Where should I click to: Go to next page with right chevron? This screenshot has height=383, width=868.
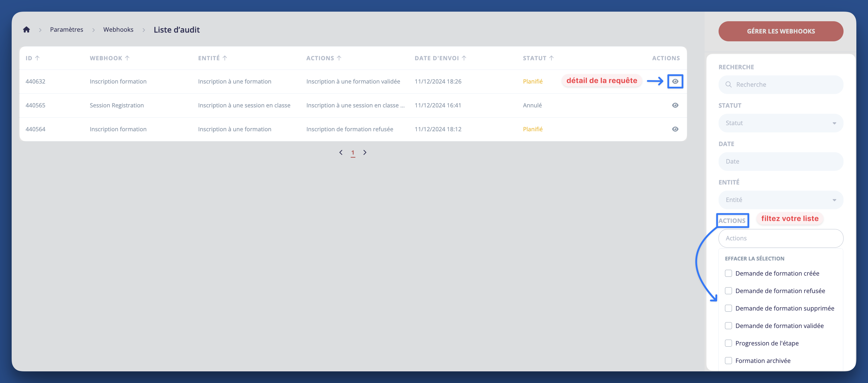365,152
